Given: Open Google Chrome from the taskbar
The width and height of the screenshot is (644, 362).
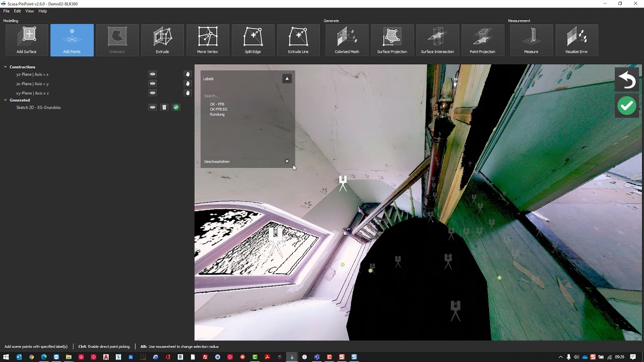Looking at the screenshot, I should [31, 357].
